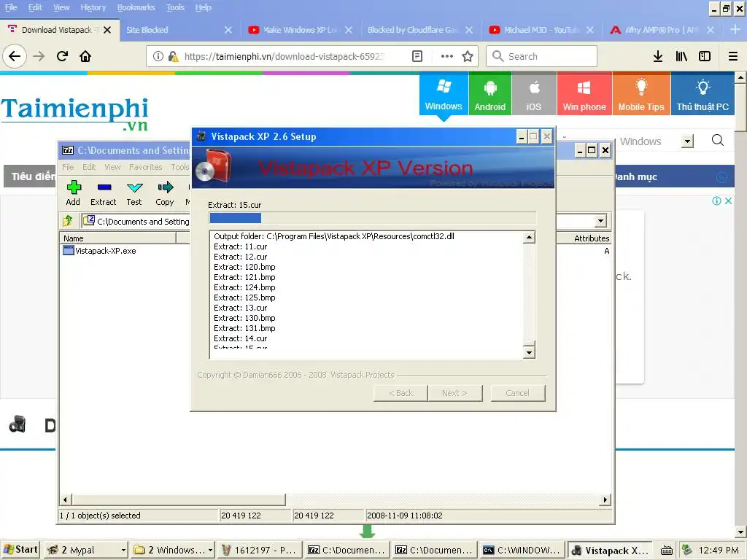Click Next in Vistapack setup

point(455,393)
